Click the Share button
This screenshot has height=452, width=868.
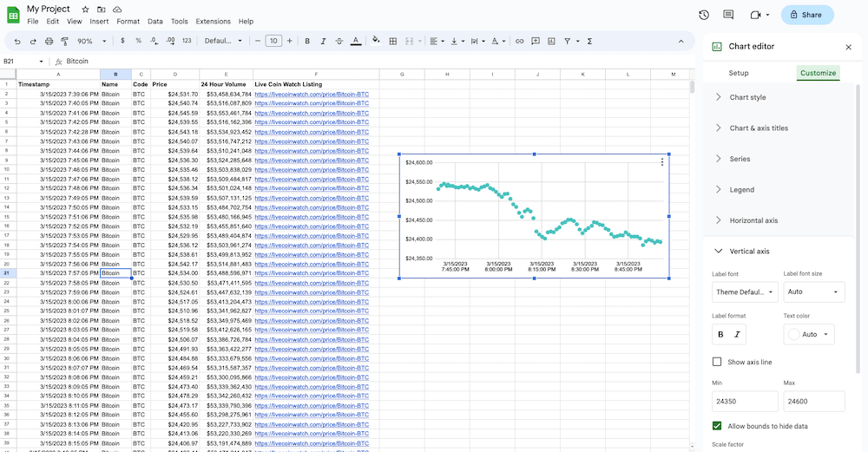[806, 15]
